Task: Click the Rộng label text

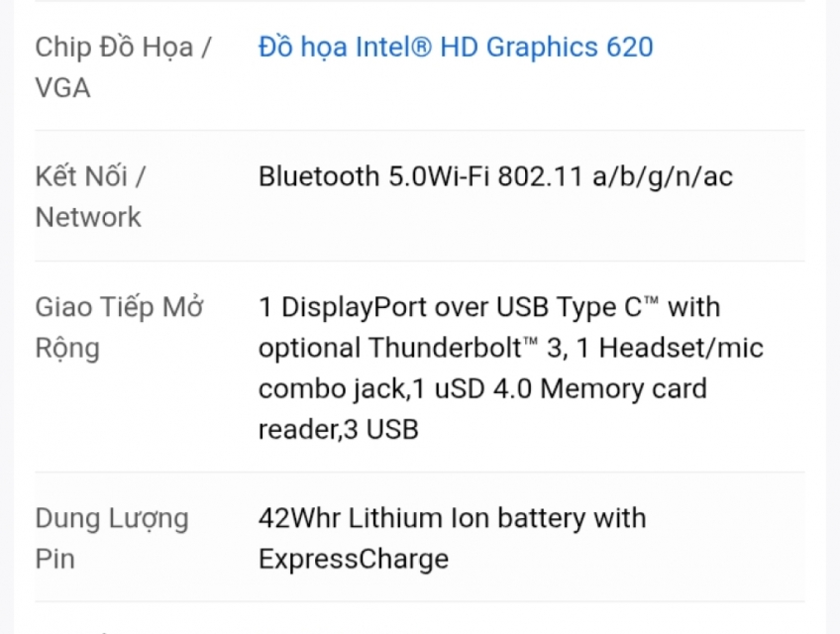Action: click(x=67, y=348)
